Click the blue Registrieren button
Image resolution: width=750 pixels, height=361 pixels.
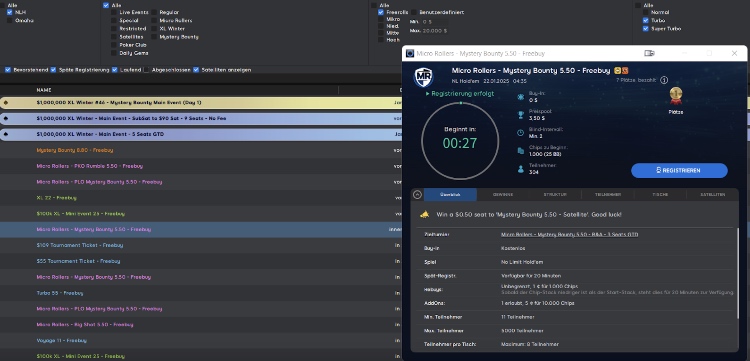tap(679, 170)
